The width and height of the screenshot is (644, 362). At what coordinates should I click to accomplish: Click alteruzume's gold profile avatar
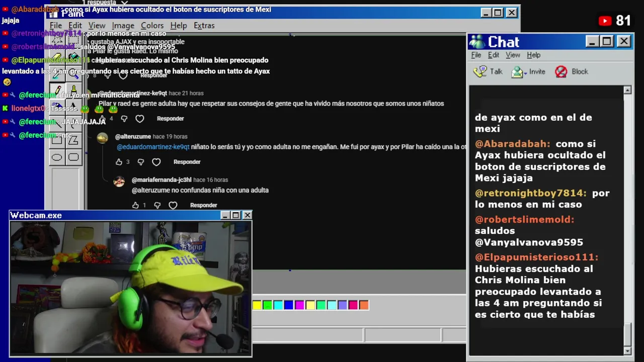tap(102, 138)
